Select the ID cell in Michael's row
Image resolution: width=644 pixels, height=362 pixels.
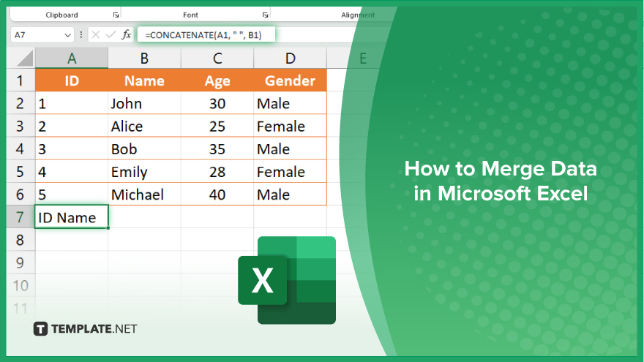[72, 194]
